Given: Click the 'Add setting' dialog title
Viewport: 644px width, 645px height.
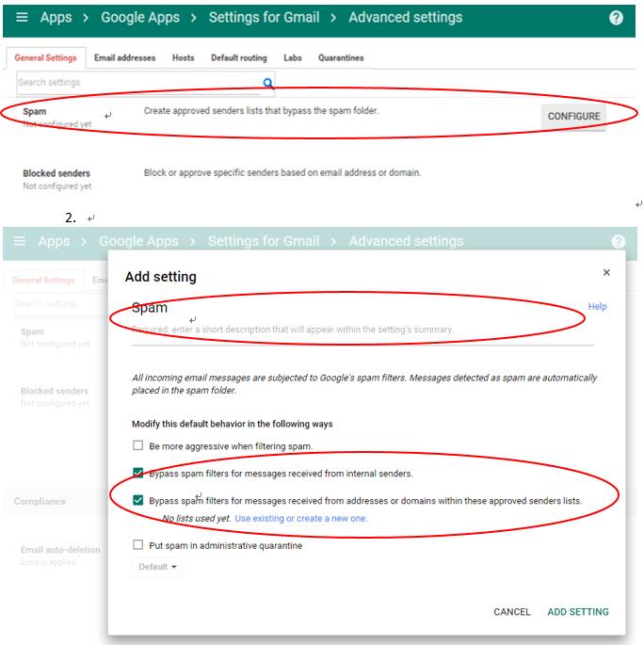Looking at the screenshot, I should (161, 277).
